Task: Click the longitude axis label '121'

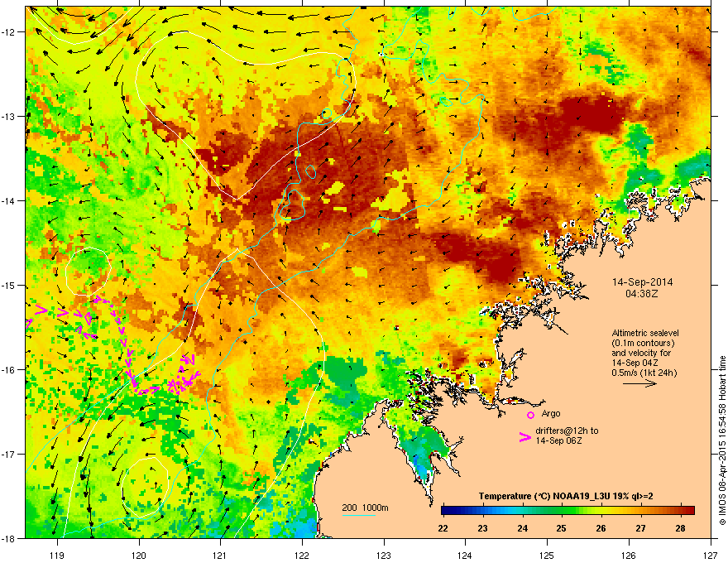Action: pyautogui.click(x=220, y=555)
